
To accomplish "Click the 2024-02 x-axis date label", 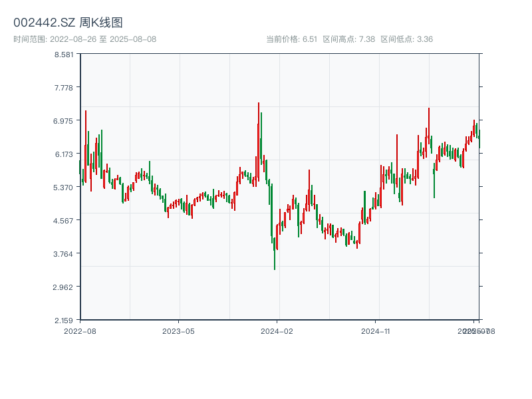I will coord(277,331).
